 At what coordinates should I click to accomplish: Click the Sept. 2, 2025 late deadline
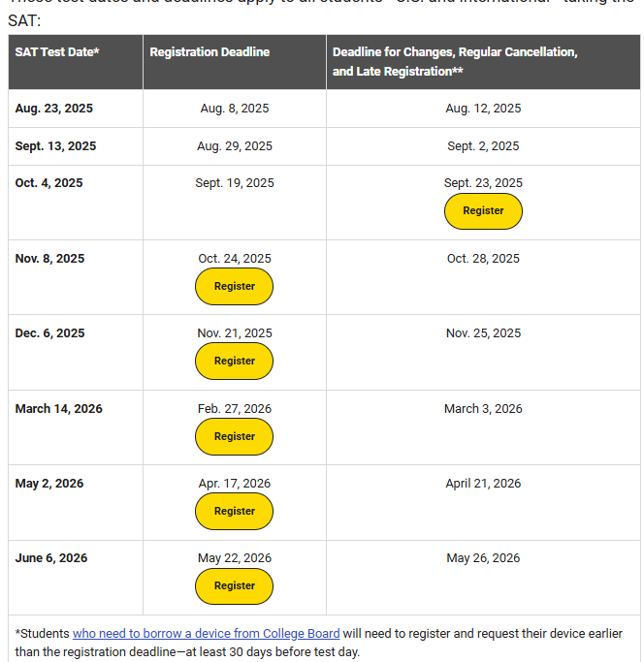[483, 146]
